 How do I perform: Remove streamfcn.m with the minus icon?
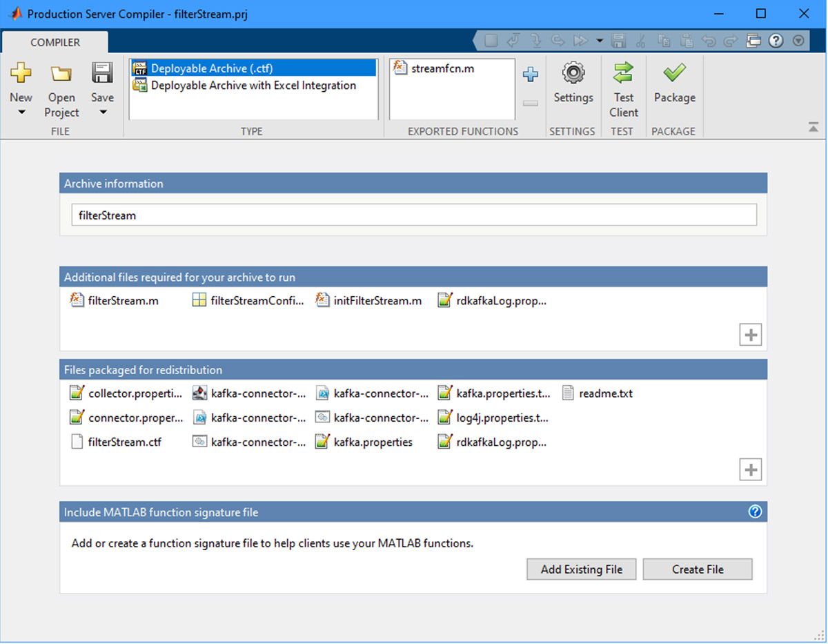tap(530, 102)
